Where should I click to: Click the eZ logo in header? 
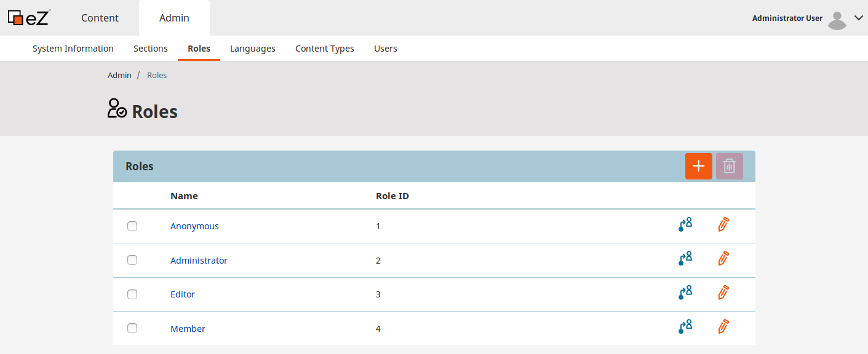pyautogui.click(x=28, y=18)
